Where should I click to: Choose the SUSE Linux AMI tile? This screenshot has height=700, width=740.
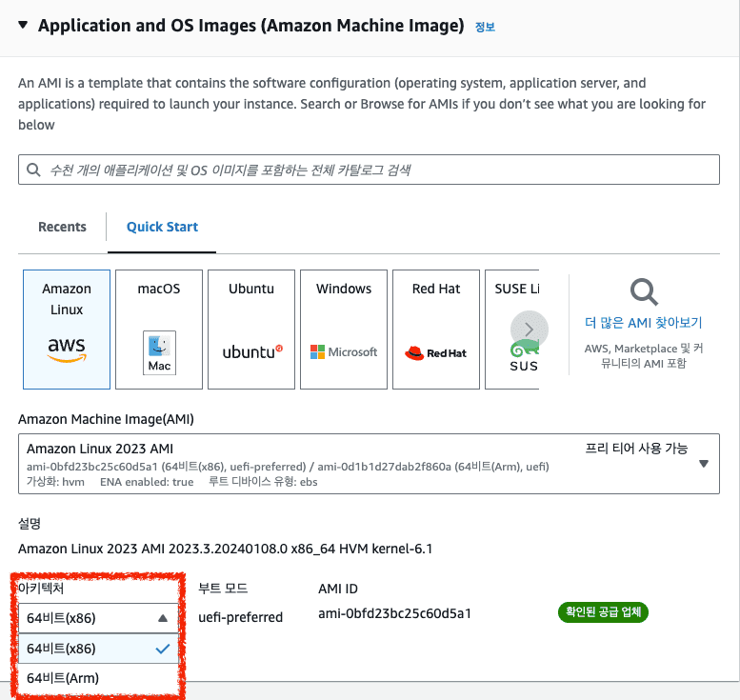pyautogui.click(x=512, y=330)
